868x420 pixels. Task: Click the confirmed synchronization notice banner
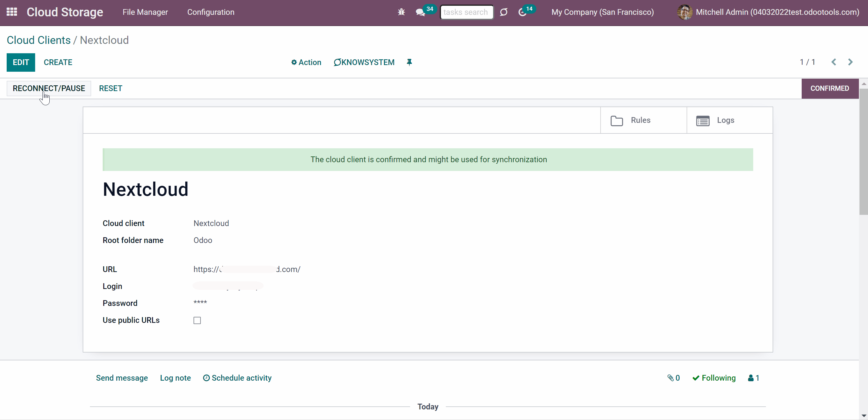[x=428, y=159]
